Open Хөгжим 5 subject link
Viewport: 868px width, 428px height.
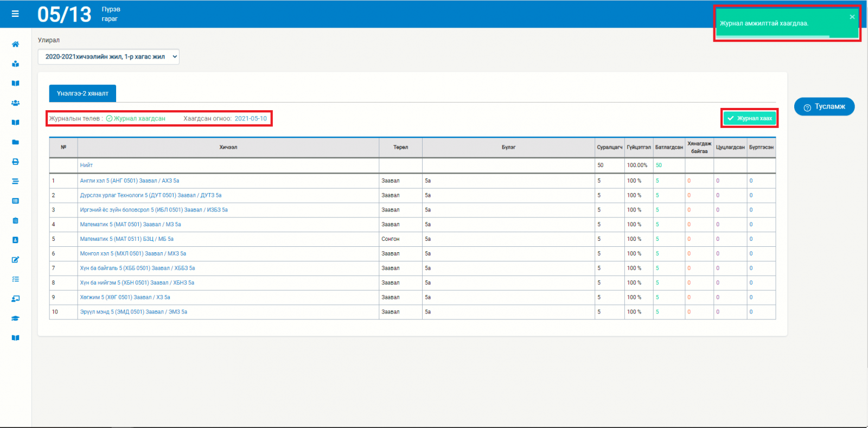point(125,298)
